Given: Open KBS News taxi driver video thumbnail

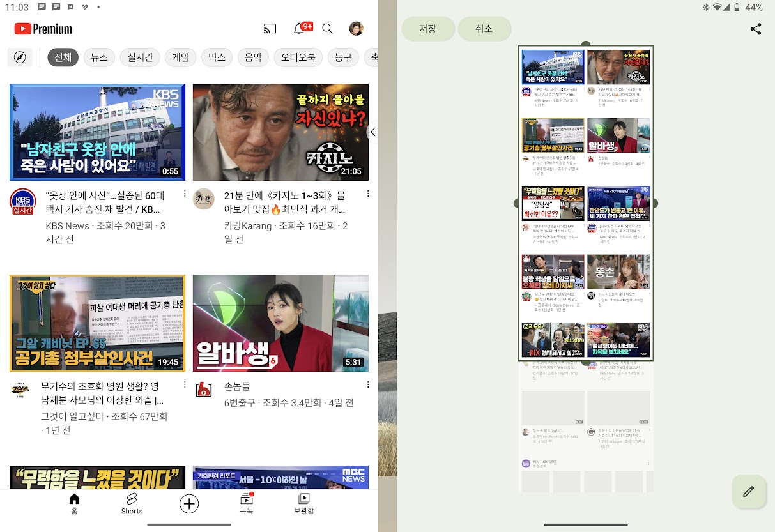Looking at the screenshot, I should 97,132.
